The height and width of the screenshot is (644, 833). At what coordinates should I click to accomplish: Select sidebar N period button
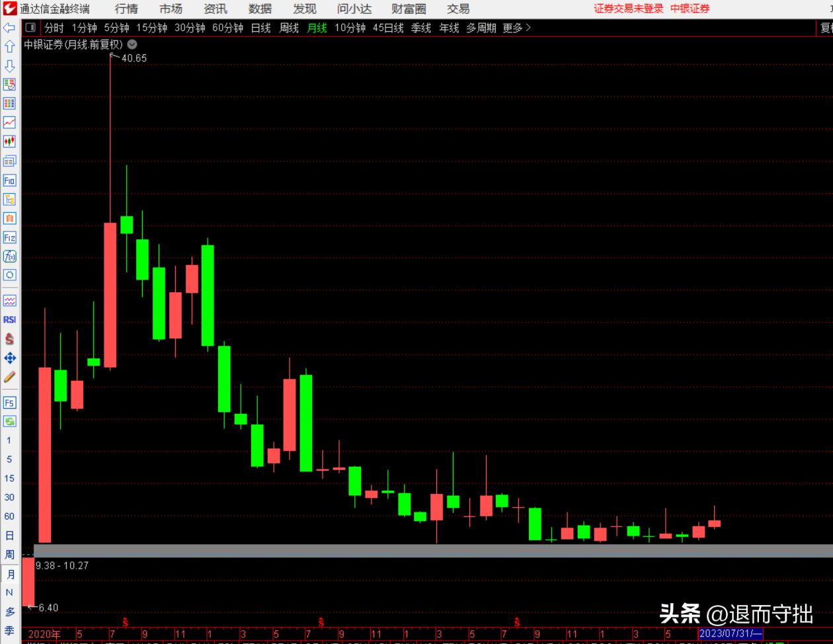click(x=9, y=592)
